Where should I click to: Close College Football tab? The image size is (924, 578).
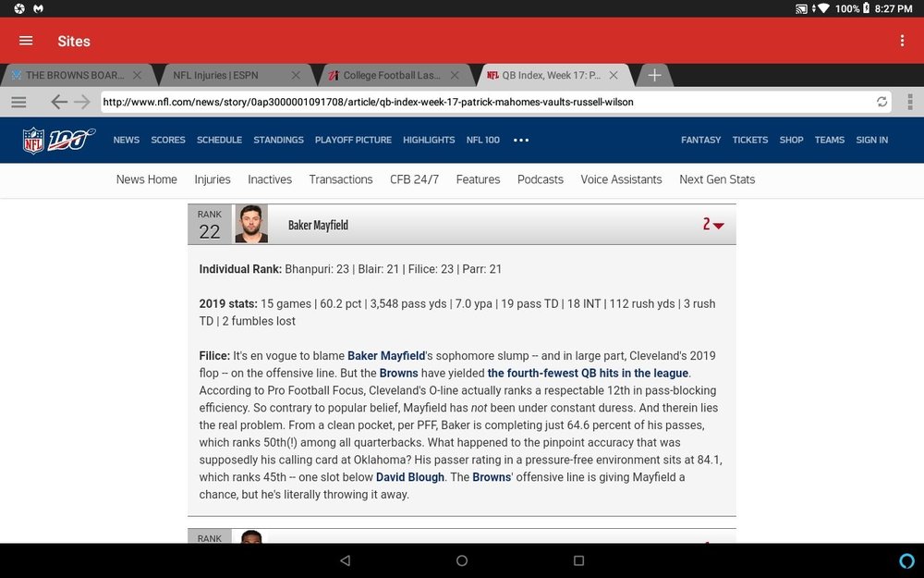pos(455,76)
